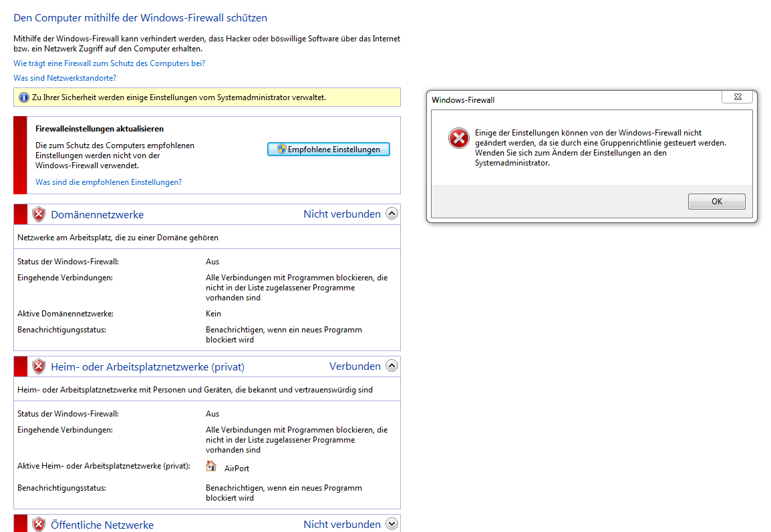Viewport: 771px width, 532px height.
Task: Collapse the Heim- oder Arbeitsplatznetzwerke chevron
Action: coord(392,366)
